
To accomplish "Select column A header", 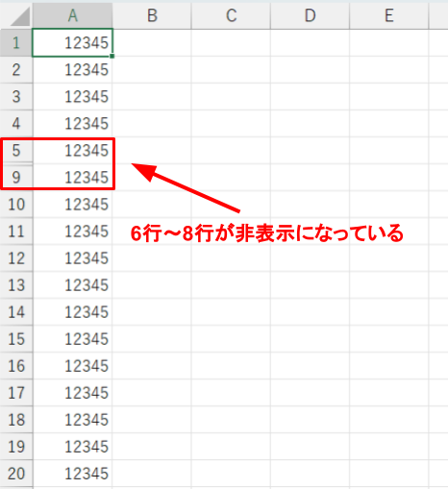I will pyautogui.click(x=72, y=15).
